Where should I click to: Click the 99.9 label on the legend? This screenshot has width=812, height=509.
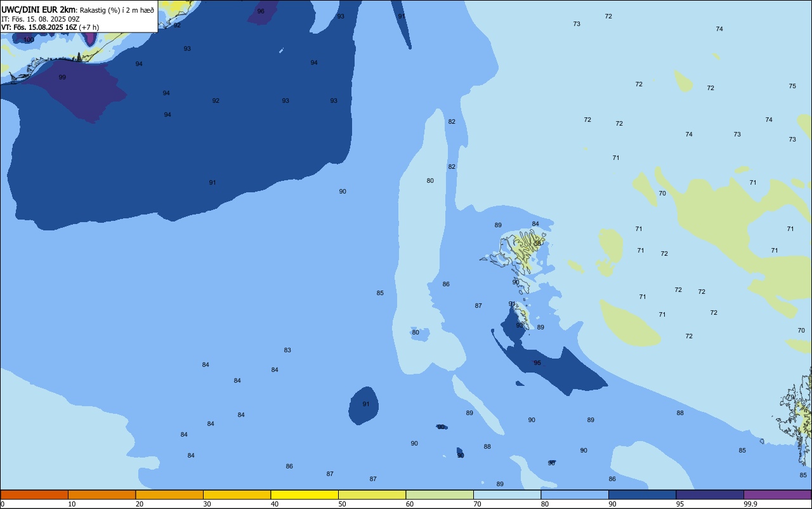pyautogui.click(x=750, y=504)
